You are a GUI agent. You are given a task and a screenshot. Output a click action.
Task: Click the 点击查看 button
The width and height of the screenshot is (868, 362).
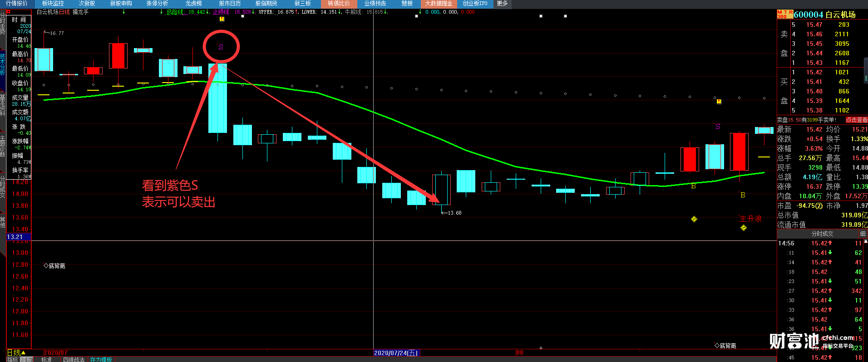(x=857, y=120)
